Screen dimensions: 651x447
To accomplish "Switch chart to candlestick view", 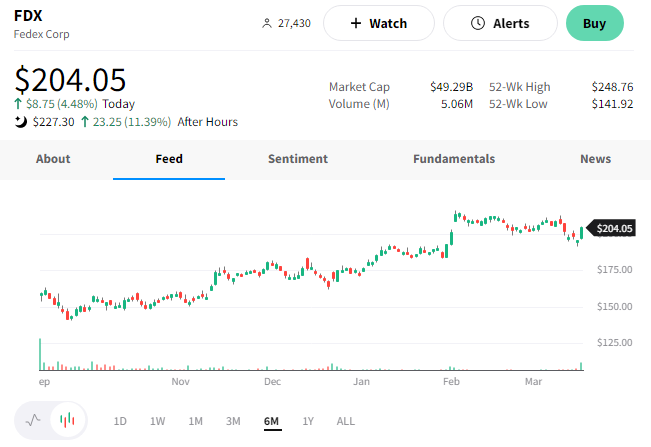I will pos(67,421).
